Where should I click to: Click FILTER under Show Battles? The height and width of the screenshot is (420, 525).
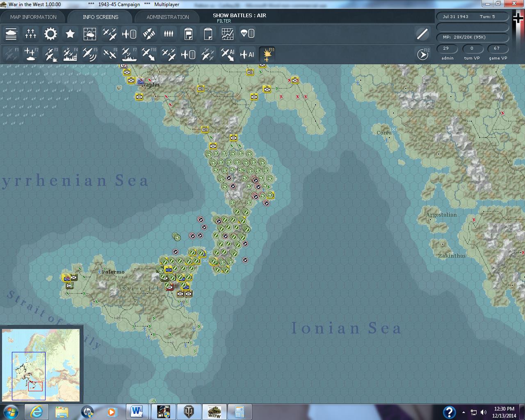pos(224,21)
